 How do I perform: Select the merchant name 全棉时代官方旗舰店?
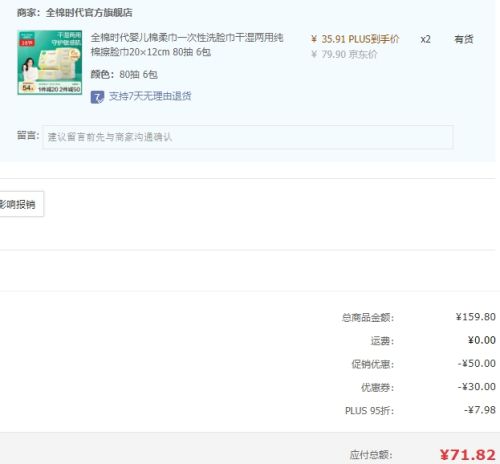89,13
